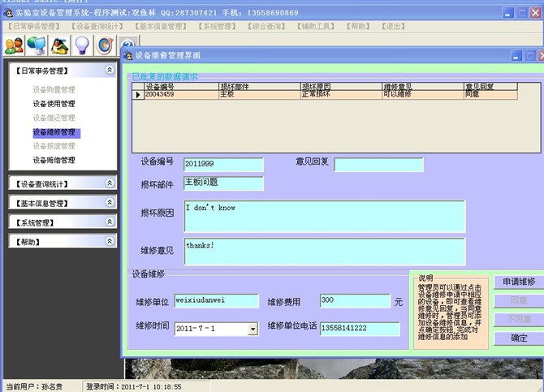Expand the 【设备查询统计】 sidebar section
This screenshot has height=392, width=544.
coord(110,183)
